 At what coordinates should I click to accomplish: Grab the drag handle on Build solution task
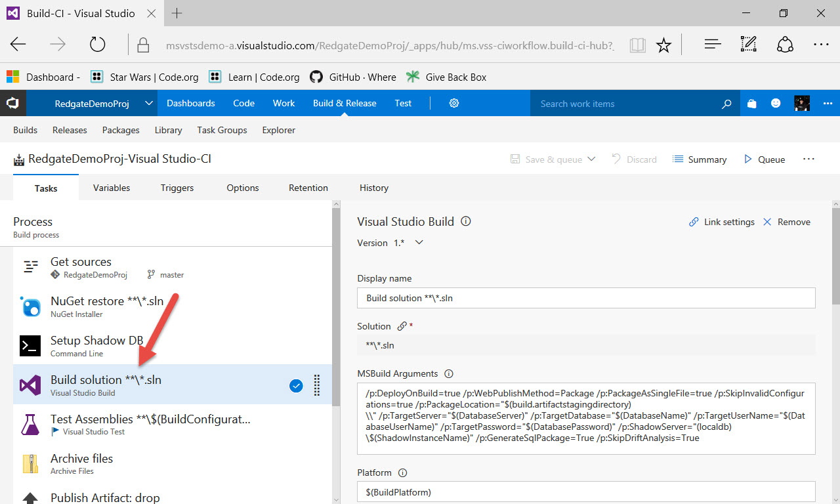point(317,385)
